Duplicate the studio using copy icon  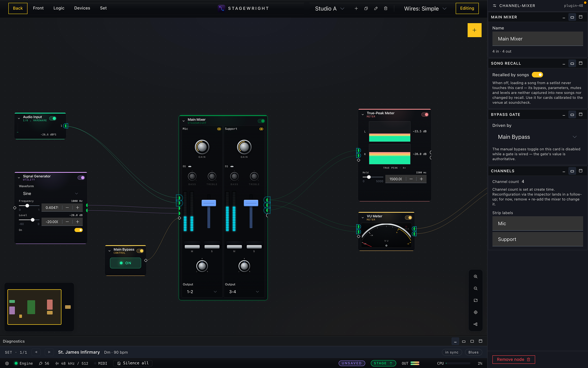(366, 8)
